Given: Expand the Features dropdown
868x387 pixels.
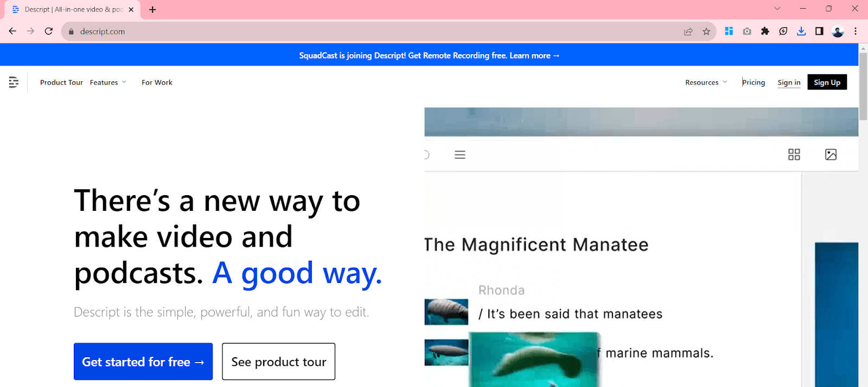Looking at the screenshot, I should coord(108,82).
